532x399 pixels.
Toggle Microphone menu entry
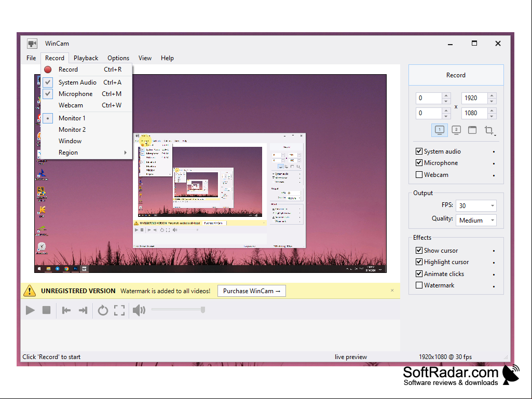(87, 94)
